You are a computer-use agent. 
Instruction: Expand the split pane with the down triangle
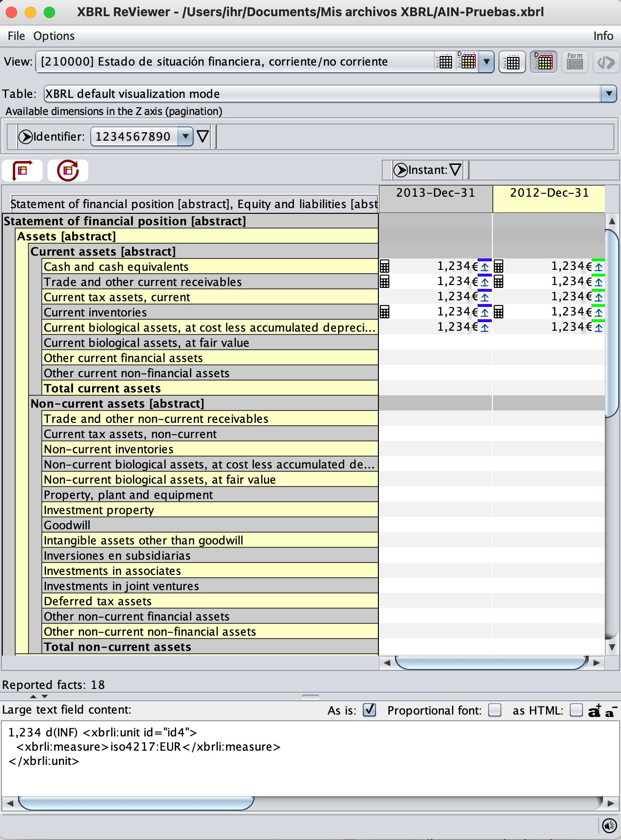[x=45, y=697]
